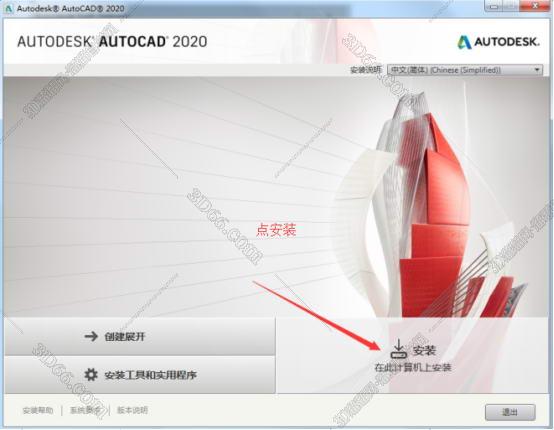Open the 版本说明 link

132,410
